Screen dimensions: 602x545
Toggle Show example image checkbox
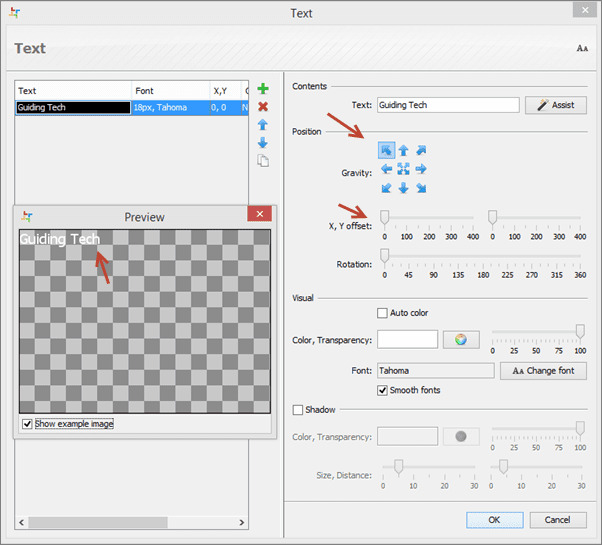[27, 424]
